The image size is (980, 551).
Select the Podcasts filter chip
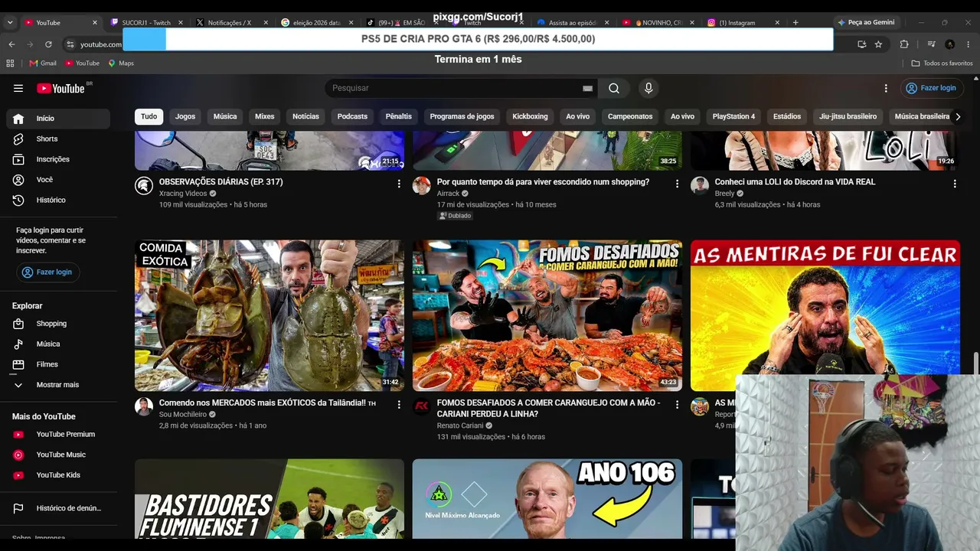tap(352, 116)
